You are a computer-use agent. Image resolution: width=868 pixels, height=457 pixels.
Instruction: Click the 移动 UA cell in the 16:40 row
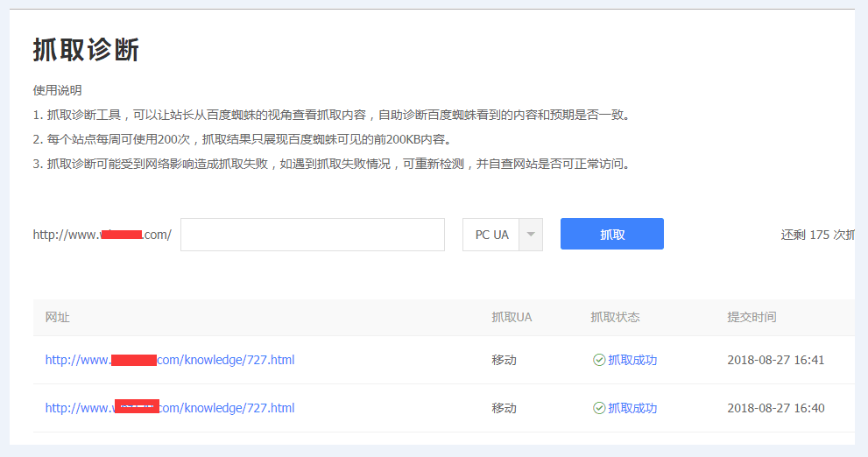click(x=504, y=408)
